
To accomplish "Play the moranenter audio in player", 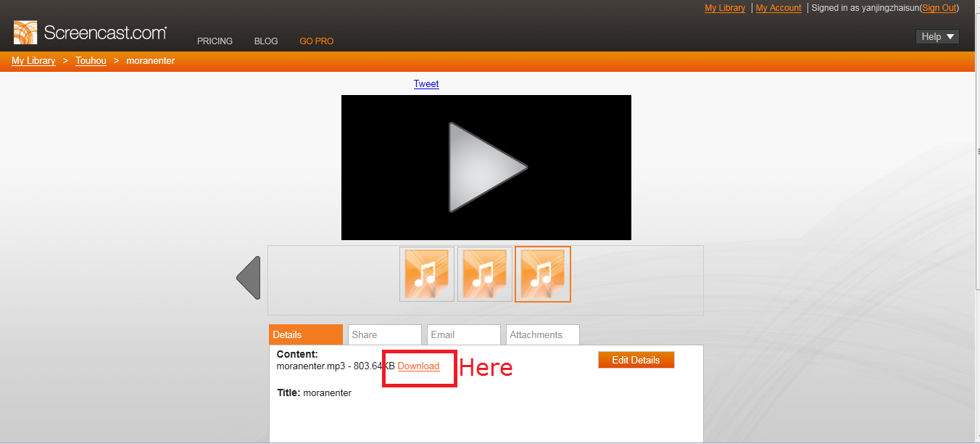I will tap(486, 168).
